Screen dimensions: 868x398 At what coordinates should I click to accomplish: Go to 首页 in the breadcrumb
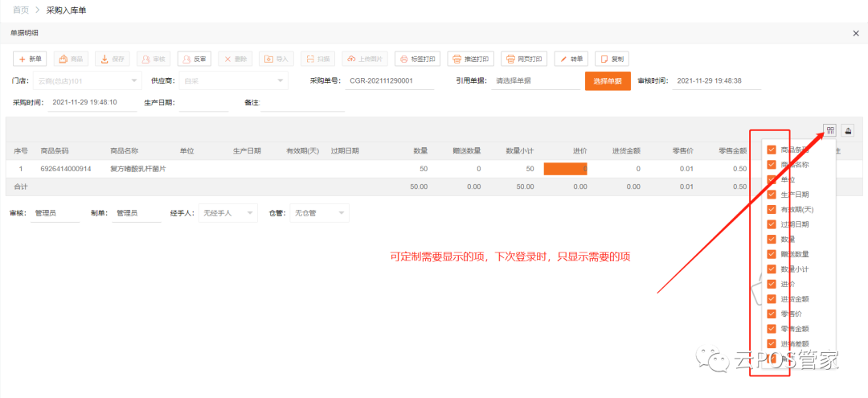click(21, 10)
